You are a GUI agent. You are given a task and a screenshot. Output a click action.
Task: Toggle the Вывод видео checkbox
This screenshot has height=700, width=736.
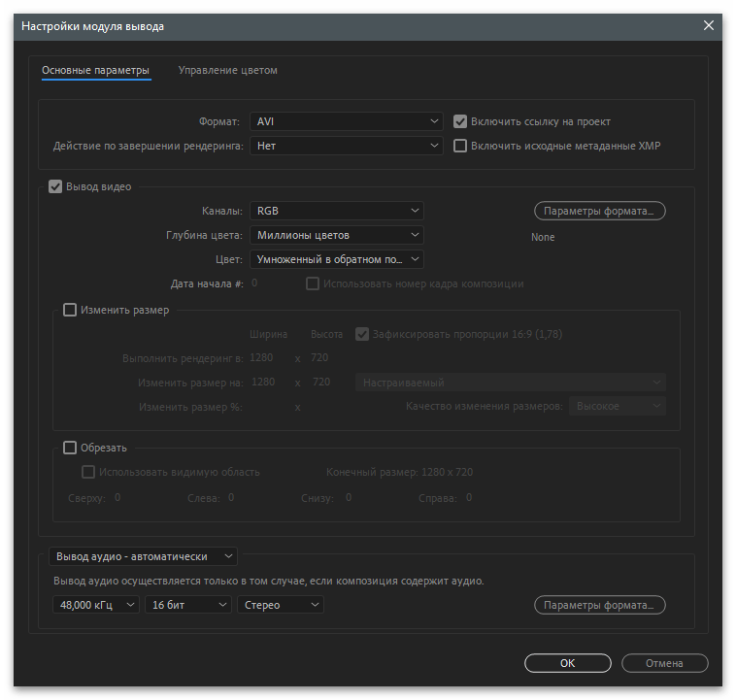pyautogui.click(x=55, y=186)
